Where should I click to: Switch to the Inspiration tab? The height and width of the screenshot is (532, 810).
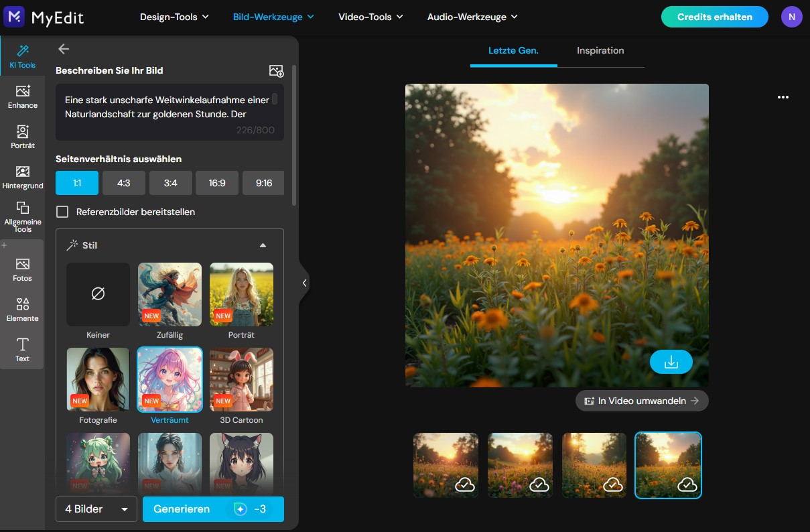click(x=600, y=51)
